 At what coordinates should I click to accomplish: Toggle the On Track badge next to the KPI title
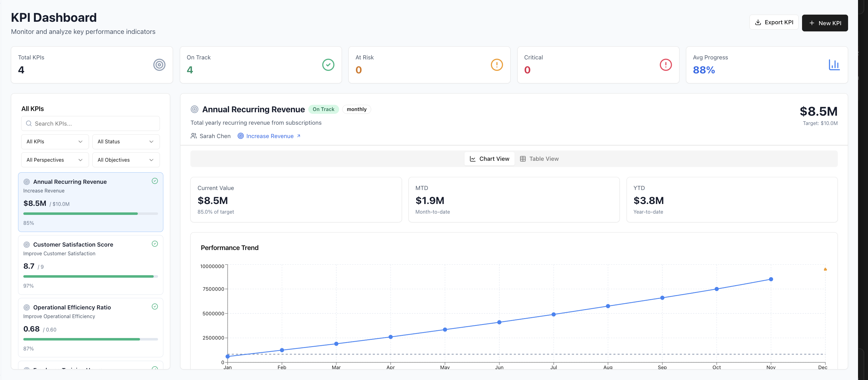pos(323,109)
